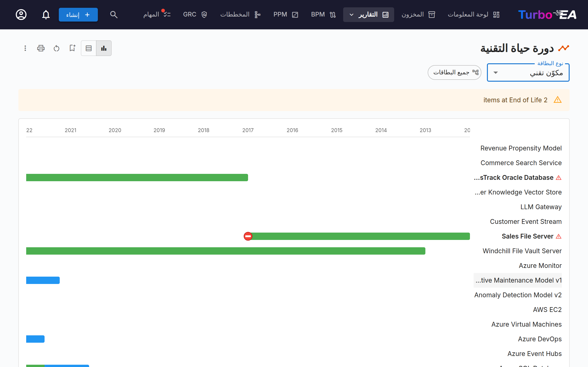Click the red end-of-life marker on Sales File Server
Screen dimensions: 588x367
(x=248, y=236)
